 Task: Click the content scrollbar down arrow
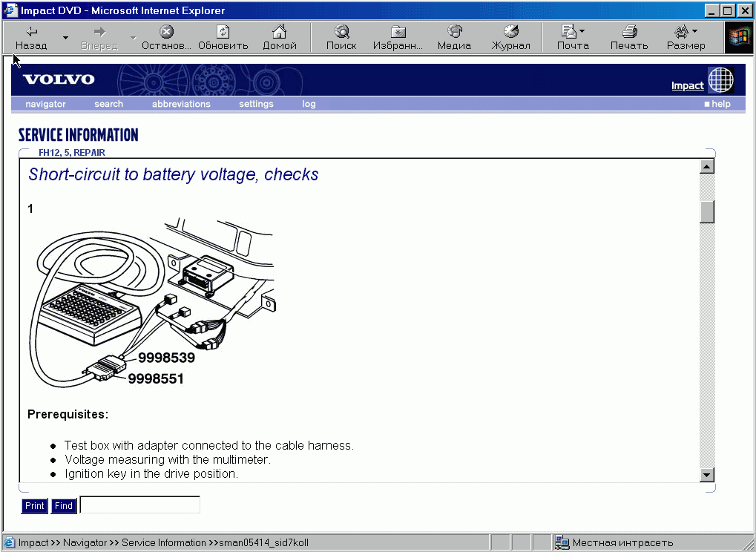click(x=706, y=474)
